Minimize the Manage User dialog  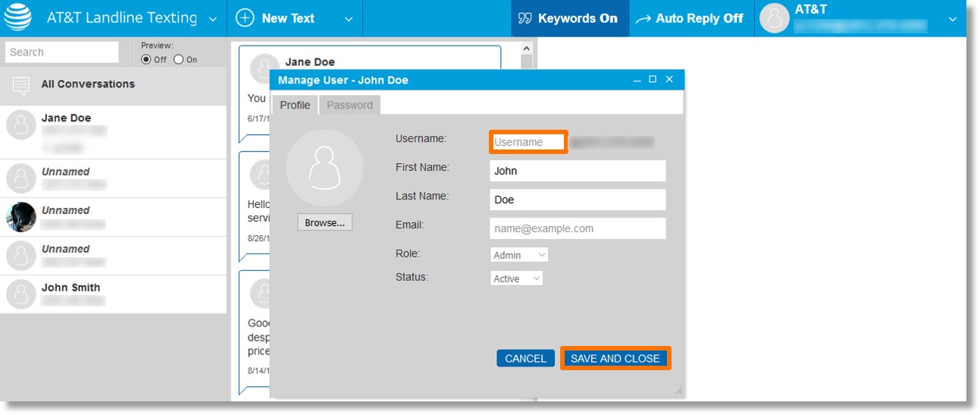pyautogui.click(x=637, y=80)
